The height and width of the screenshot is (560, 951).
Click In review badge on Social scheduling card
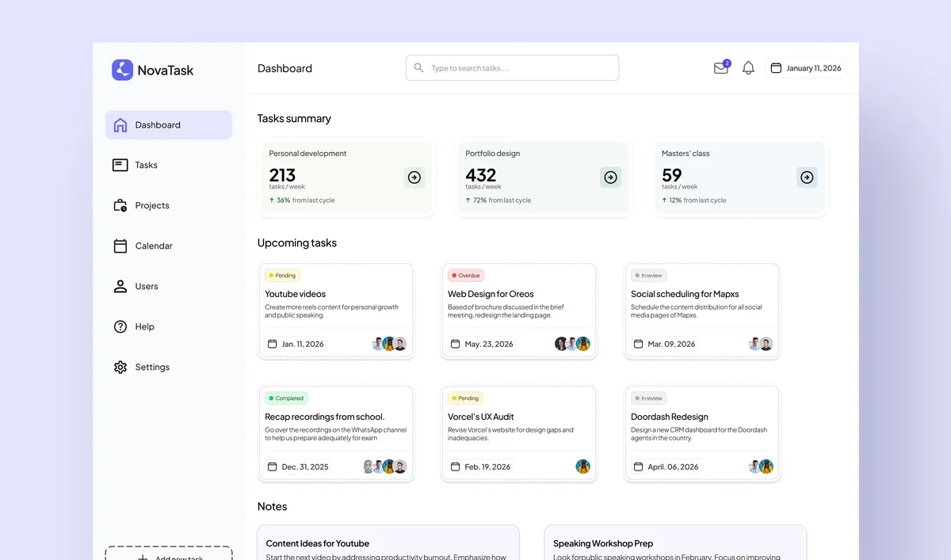[x=649, y=276]
